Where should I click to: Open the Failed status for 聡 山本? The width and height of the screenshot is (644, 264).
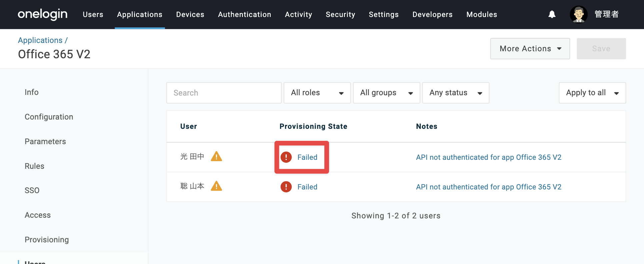[x=307, y=187]
